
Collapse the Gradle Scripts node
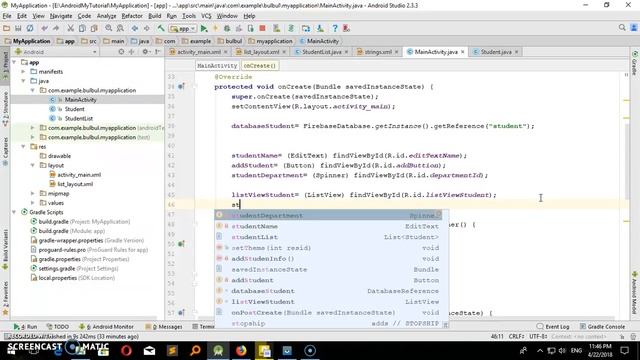pos(15,212)
